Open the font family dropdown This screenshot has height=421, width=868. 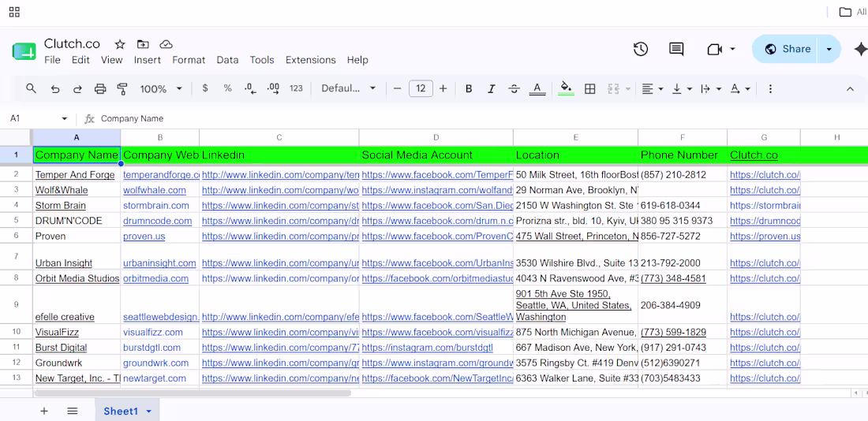tap(349, 88)
